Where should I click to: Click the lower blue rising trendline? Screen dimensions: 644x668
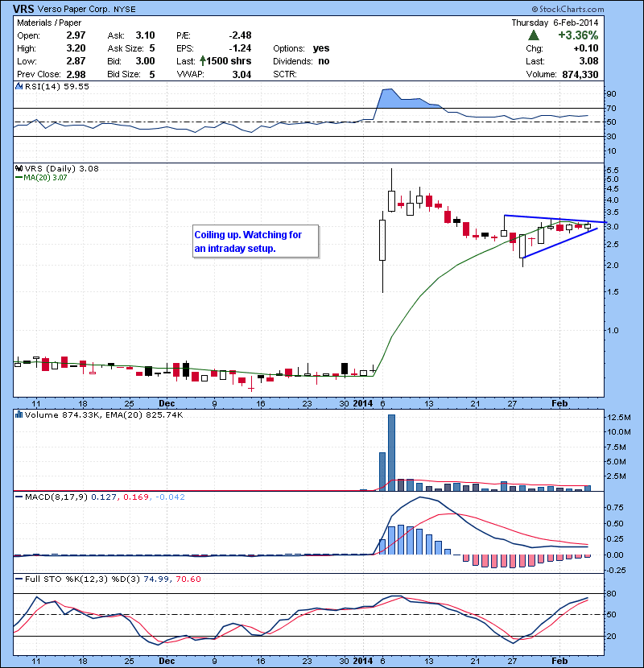pyautogui.click(x=560, y=243)
